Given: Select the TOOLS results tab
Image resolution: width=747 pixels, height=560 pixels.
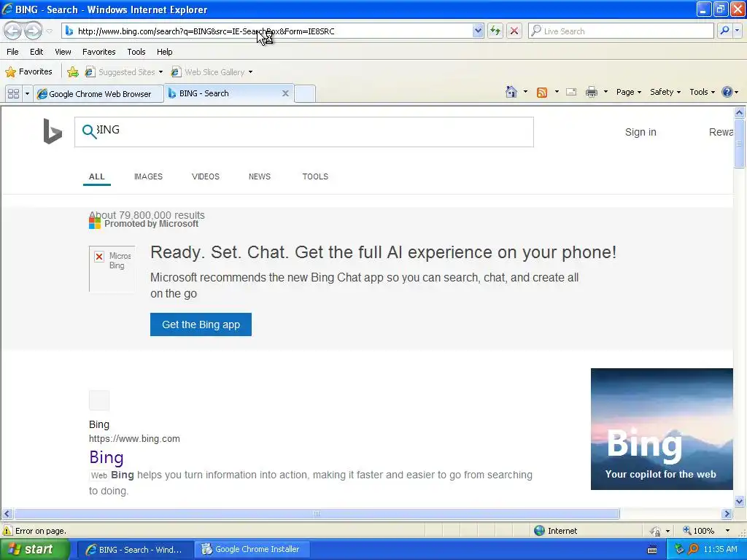Looking at the screenshot, I should click(x=315, y=176).
